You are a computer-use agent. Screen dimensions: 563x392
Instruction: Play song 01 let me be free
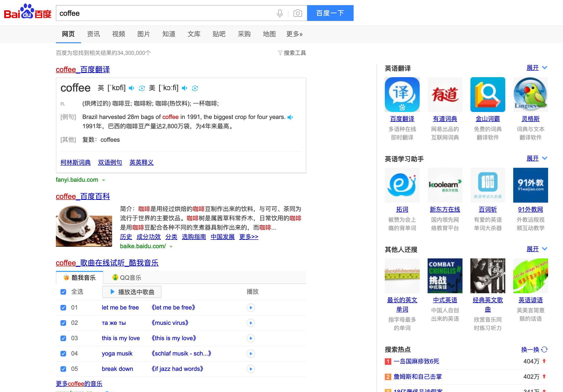click(251, 307)
